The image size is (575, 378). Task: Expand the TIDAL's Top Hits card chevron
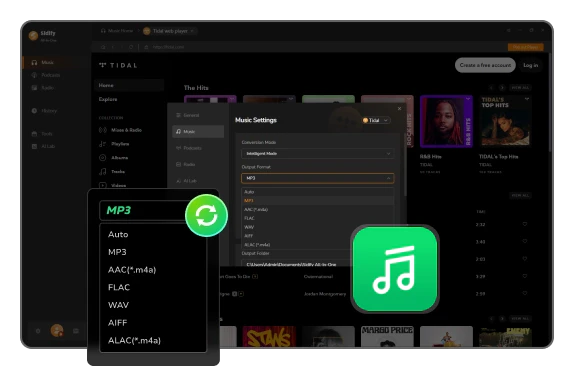[x=527, y=99]
